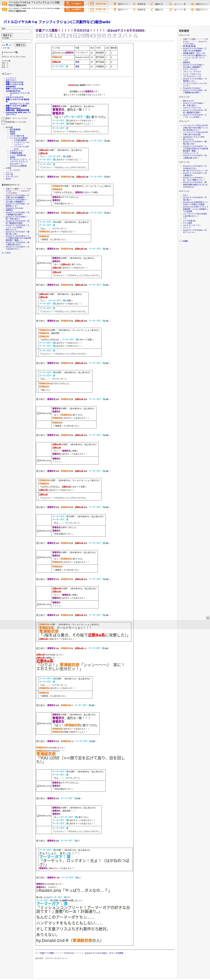This screenshot has height=980, width=210.
Task: Open Forgotten_Emulator under 2025-11-29 in 更新履歴
Action: click(x=191, y=88)
